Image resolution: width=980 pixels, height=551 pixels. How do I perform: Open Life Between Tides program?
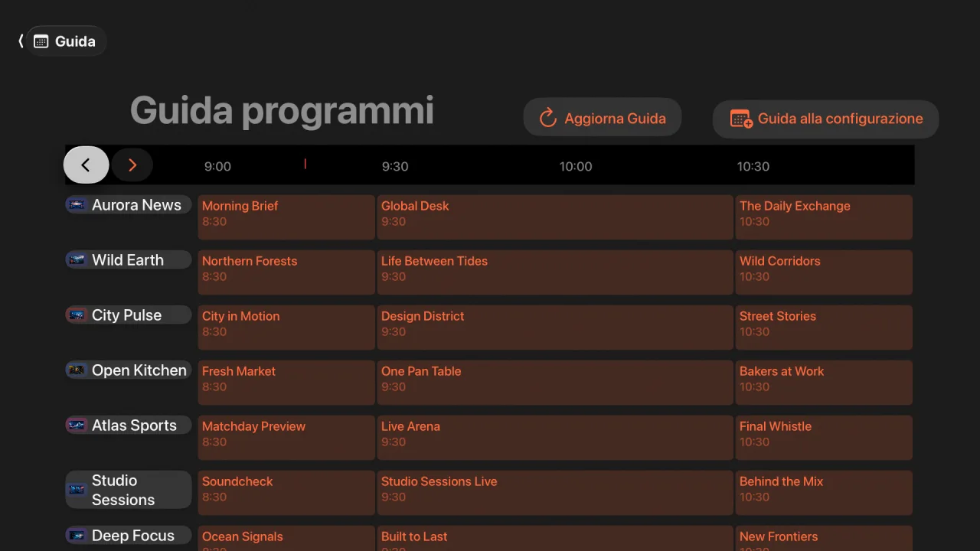555,272
